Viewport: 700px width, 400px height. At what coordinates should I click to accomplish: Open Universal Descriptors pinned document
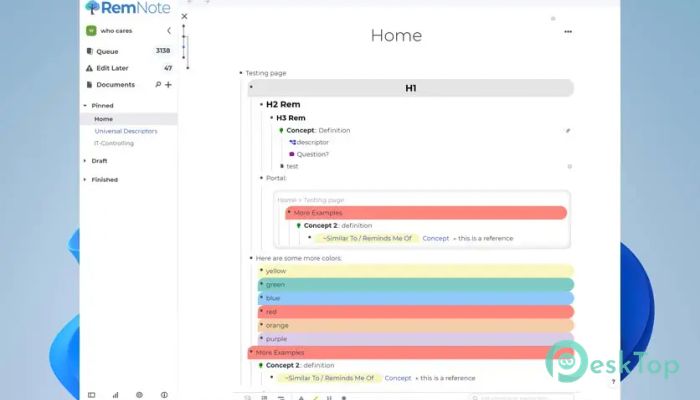point(126,131)
